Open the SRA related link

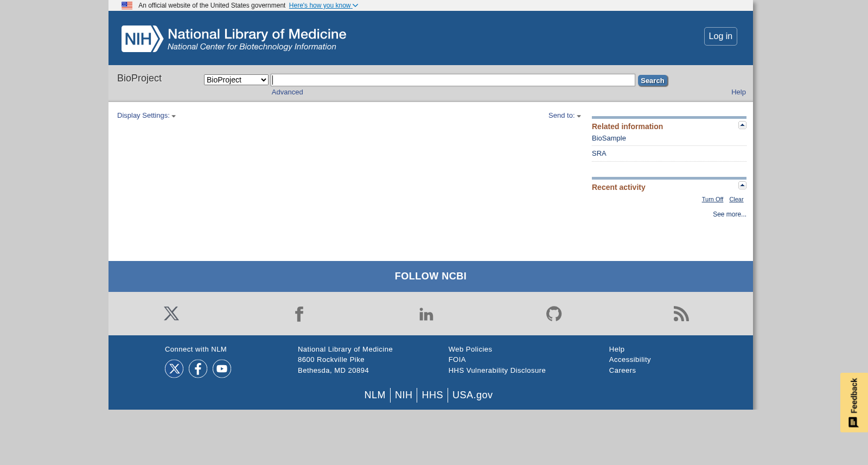(599, 154)
